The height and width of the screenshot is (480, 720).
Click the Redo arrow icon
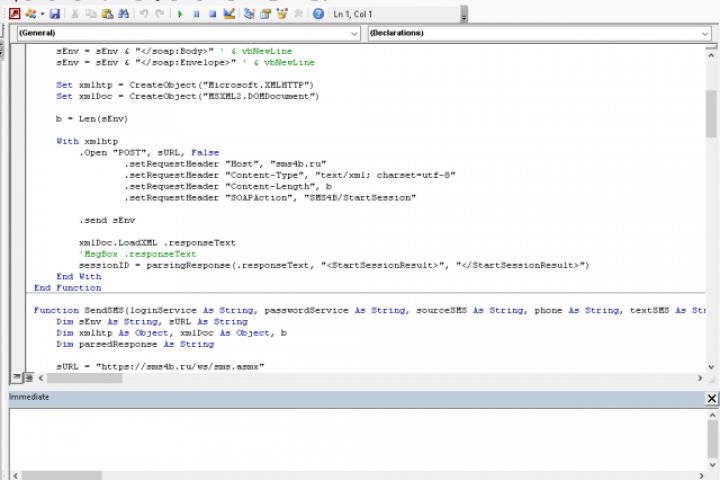159,14
